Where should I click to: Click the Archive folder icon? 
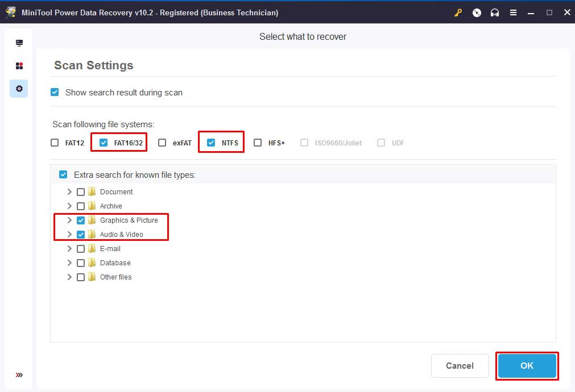(92, 206)
